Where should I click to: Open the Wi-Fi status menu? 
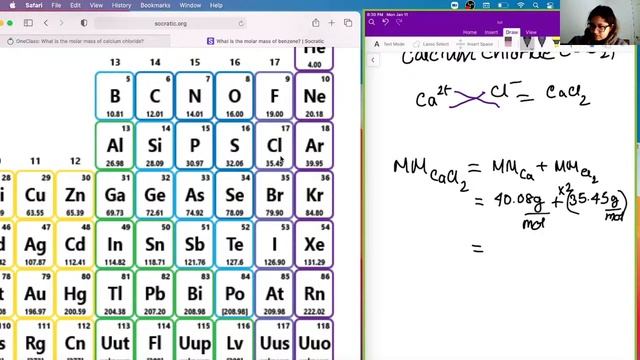520,5
